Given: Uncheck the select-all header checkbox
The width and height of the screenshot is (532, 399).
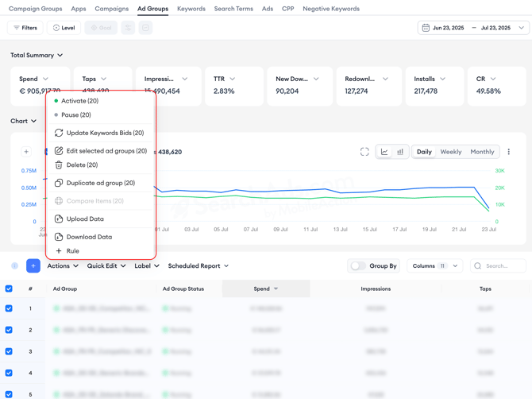Looking at the screenshot, I should tap(9, 289).
